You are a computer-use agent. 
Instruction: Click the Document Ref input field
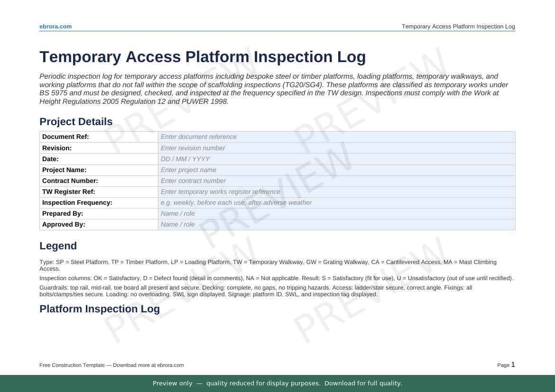pos(336,137)
